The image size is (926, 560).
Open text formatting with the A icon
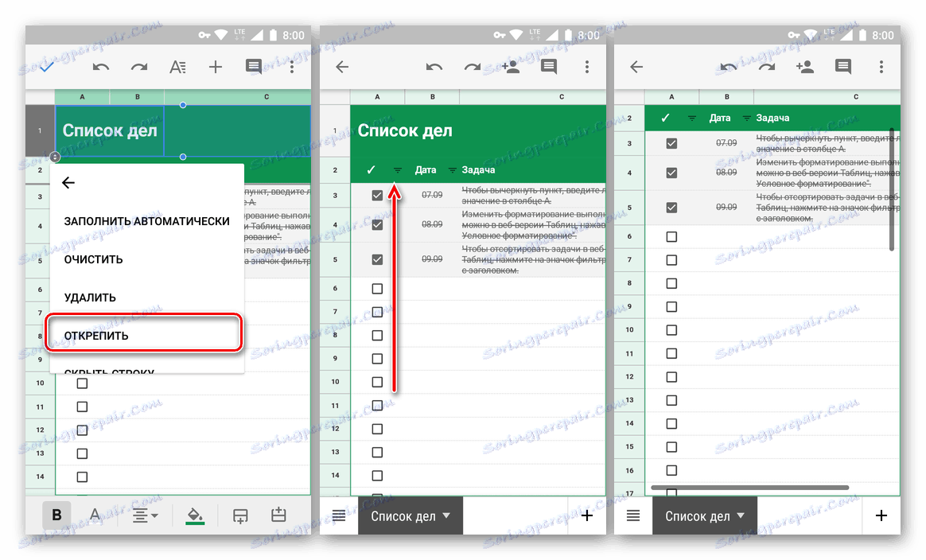click(177, 67)
